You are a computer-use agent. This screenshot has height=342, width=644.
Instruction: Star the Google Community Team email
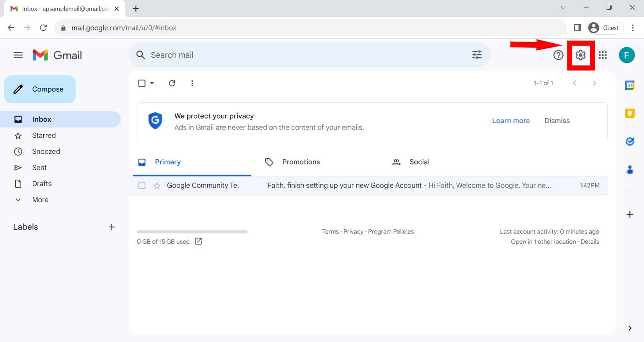coord(157,186)
